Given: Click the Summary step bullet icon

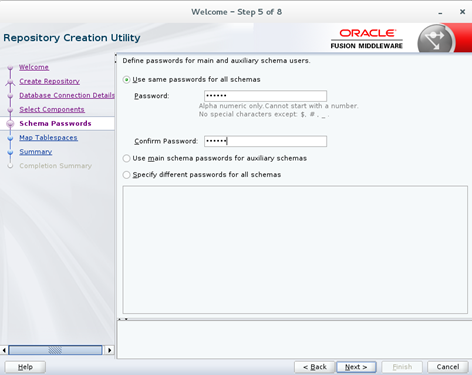Looking at the screenshot, I should [10, 152].
